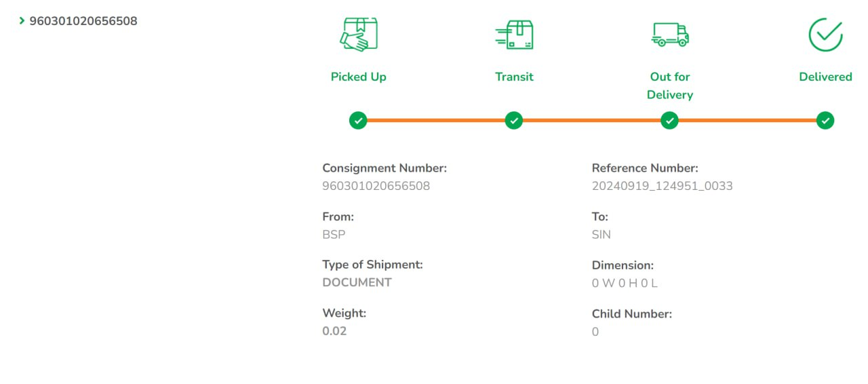Click the green check under Out for Delivery

tap(669, 121)
